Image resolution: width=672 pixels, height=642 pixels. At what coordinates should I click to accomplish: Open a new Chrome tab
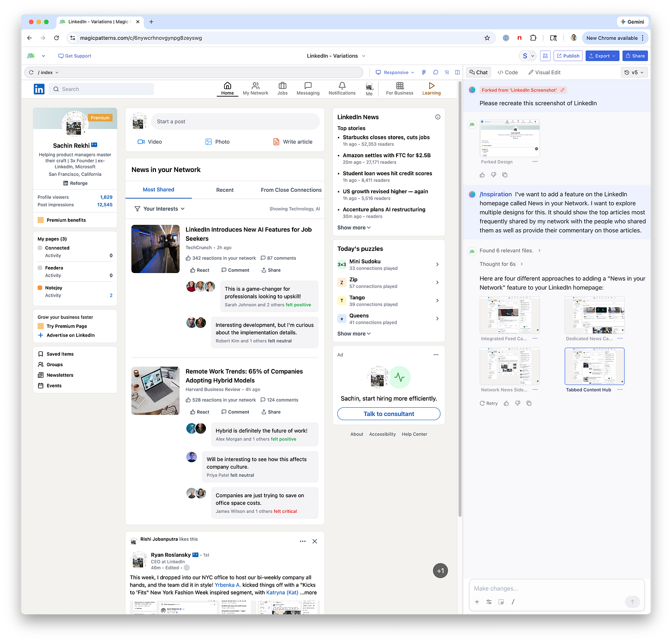point(151,22)
